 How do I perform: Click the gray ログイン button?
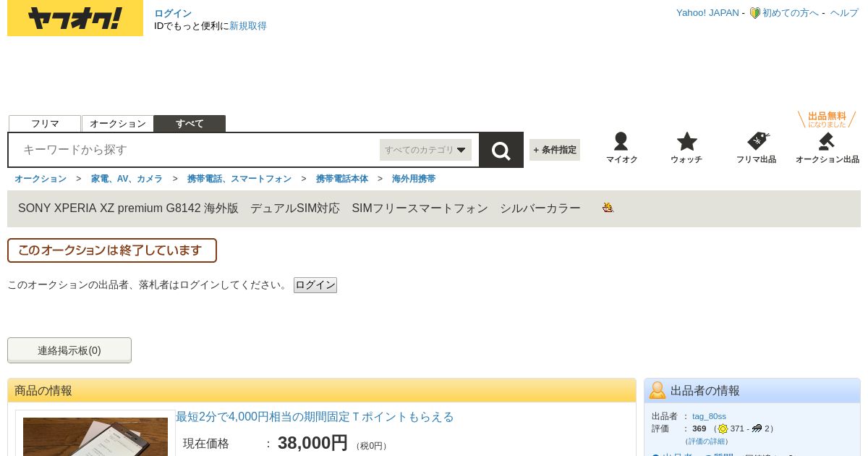[315, 285]
